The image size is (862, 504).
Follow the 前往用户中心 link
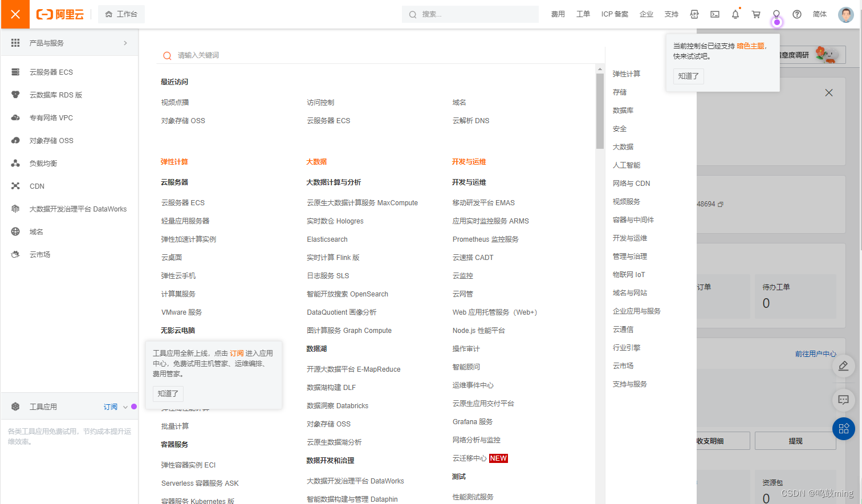tap(816, 354)
